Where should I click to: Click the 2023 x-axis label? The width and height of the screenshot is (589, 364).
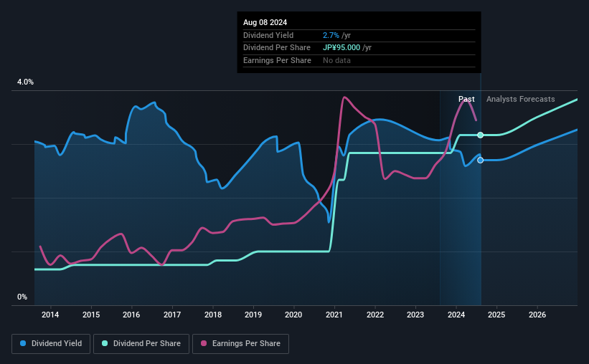(x=415, y=315)
